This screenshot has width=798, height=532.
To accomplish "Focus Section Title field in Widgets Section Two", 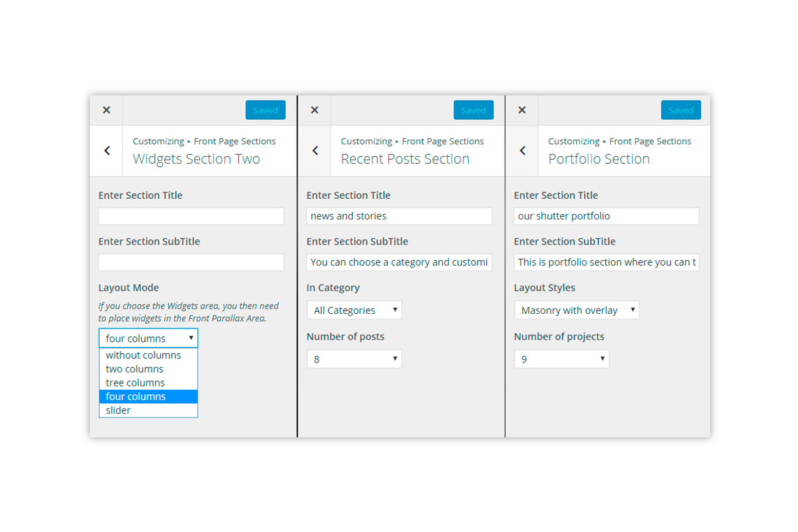I will coord(191,216).
